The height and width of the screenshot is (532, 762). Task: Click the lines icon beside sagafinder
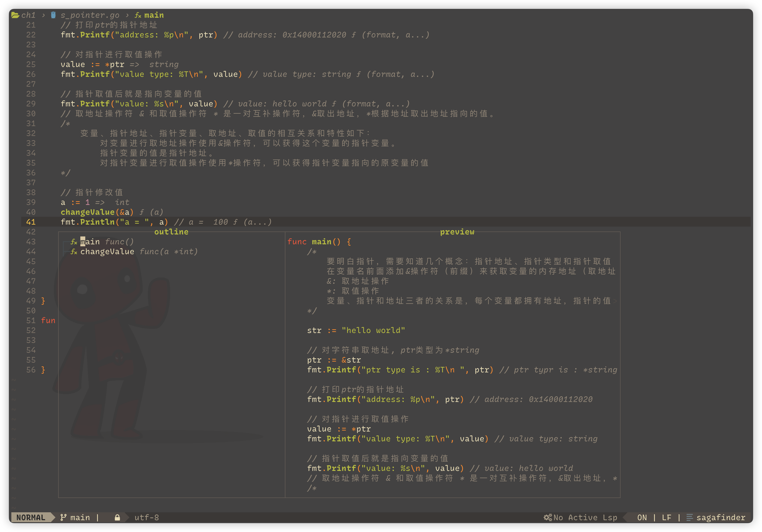click(690, 517)
